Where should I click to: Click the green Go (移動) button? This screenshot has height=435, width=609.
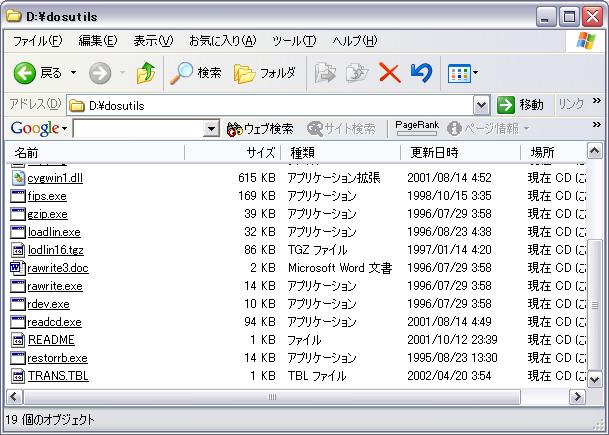pos(521,105)
